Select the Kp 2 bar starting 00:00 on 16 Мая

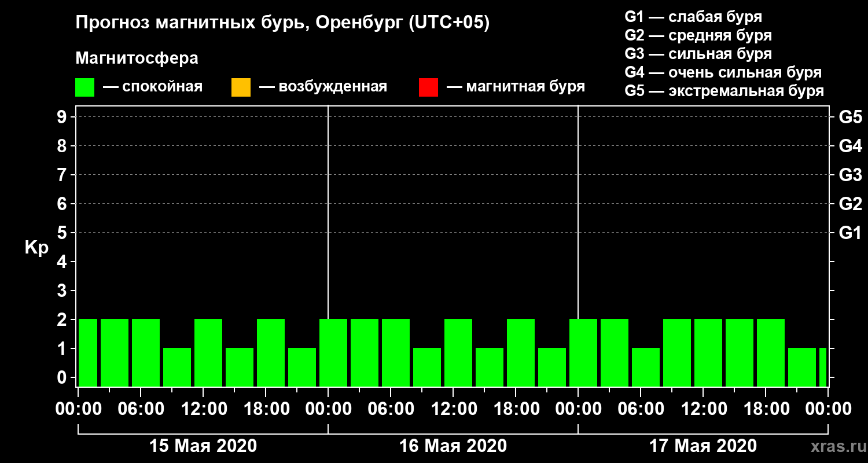[333, 353]
